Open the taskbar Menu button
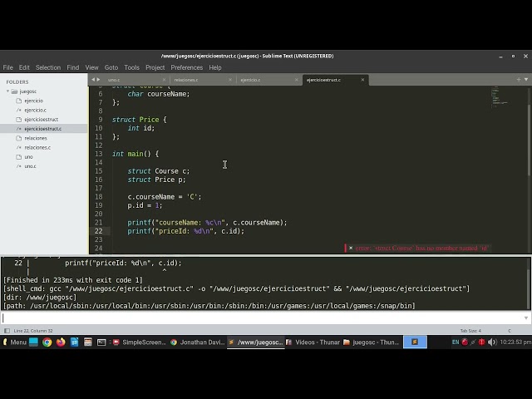Image resolution: width=532 pixels, height=399 pixels. (x=15, y=342)
